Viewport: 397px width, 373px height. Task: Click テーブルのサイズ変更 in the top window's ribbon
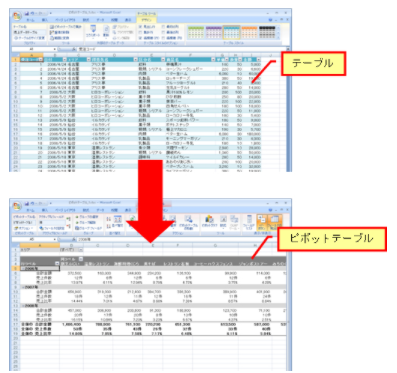pos(29,38)
